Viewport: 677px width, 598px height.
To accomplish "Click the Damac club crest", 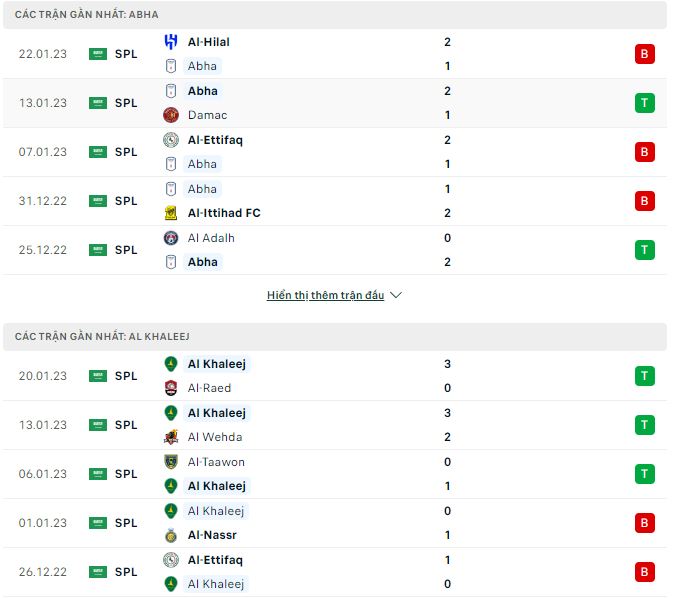I will click(x=170, y=115).
